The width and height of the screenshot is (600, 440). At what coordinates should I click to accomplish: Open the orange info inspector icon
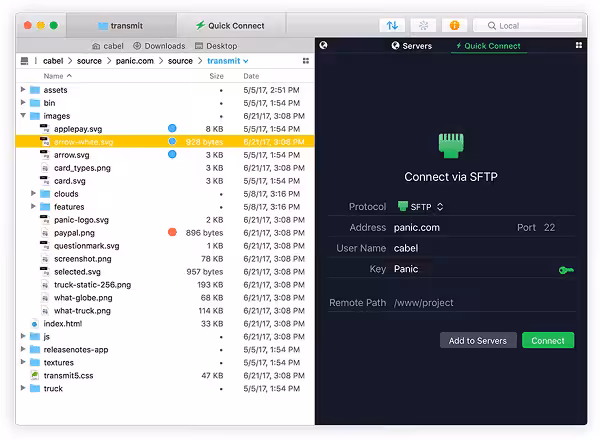coord(454,26)
